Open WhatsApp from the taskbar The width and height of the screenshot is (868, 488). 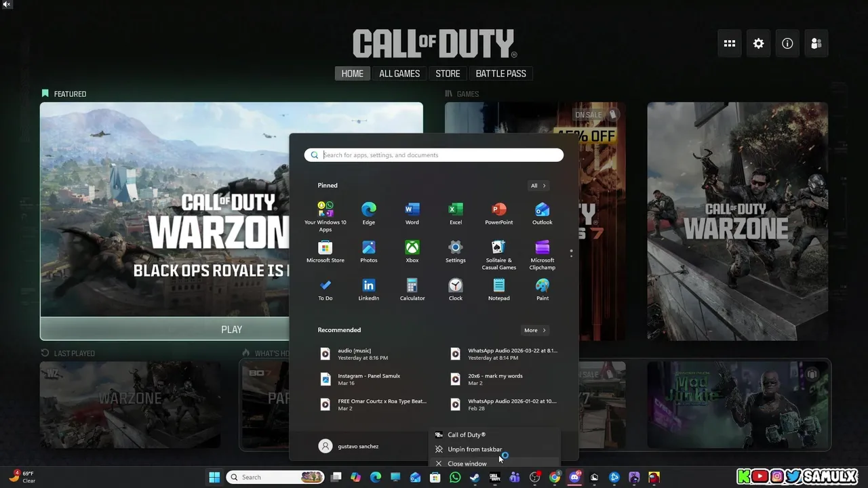coord(455,477)
